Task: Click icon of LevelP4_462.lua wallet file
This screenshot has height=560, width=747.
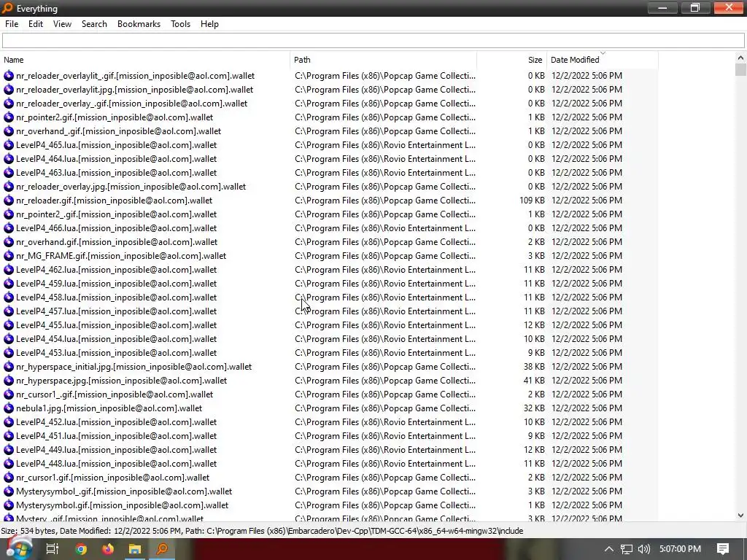Action: (9, 270)
